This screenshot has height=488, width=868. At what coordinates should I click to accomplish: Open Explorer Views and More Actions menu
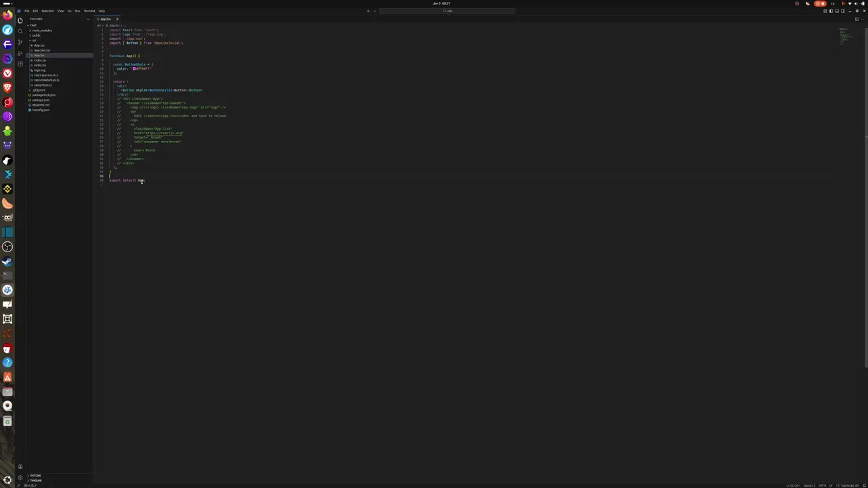pyautogui.click(x=88, y=19)
